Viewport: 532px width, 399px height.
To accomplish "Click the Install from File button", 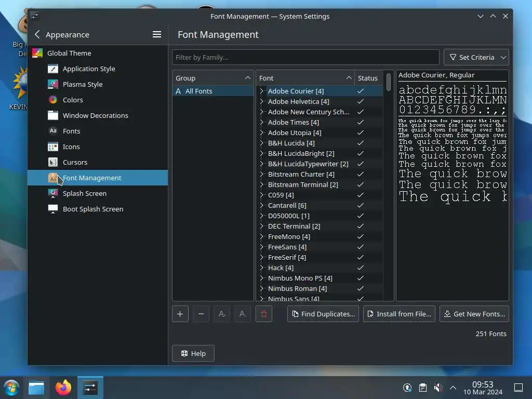I will (x=399, y=314).
